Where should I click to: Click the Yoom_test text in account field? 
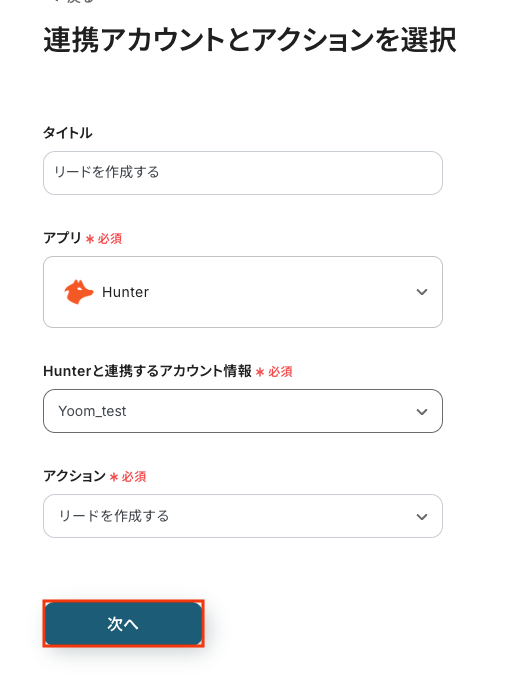pyautogui.click(x=92, y=411)
